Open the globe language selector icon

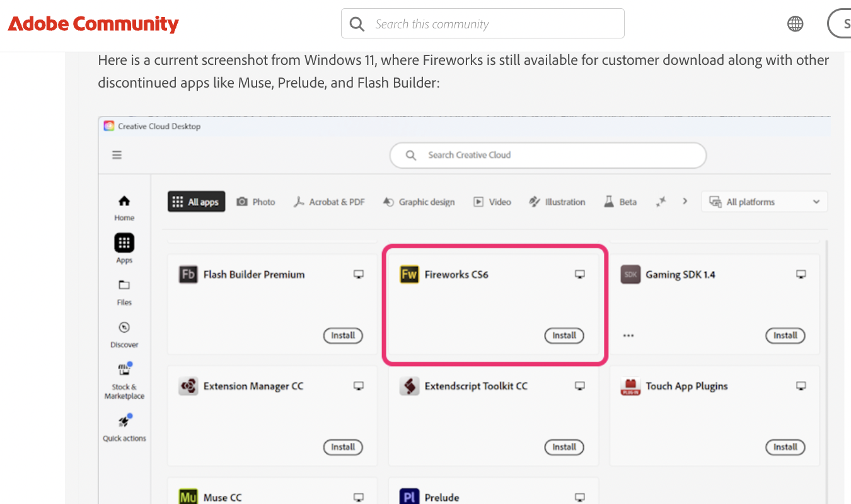796,24
